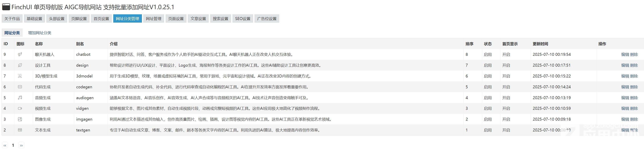Image resolution: width=644 pixels, height=150 pixels.
Task: Go to the 网址管理 tab
Action: (153, 19)
